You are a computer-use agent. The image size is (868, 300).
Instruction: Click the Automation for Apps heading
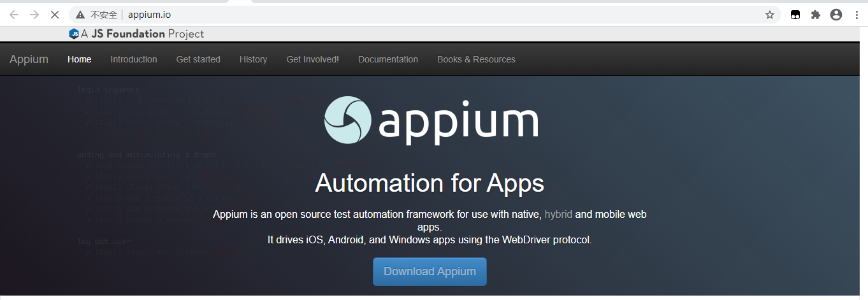click(430, 183)
